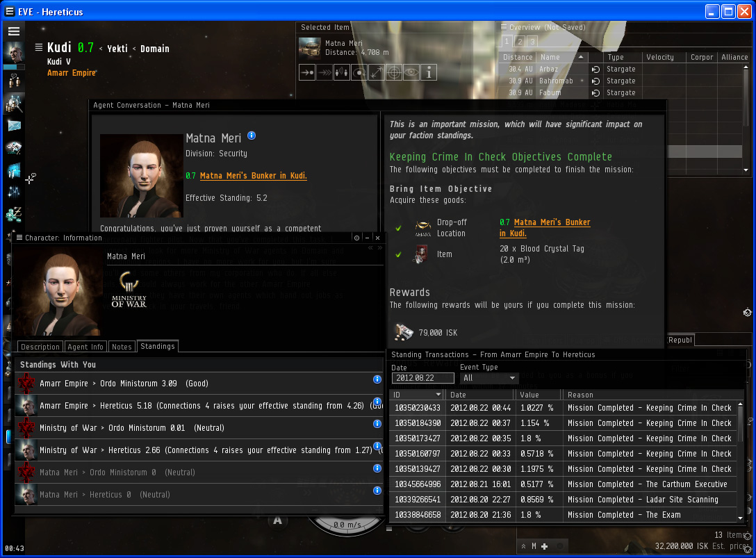Open the Science & Industry sidebar icon
Viewport: 756px width, 558px height.
[14, 192]
